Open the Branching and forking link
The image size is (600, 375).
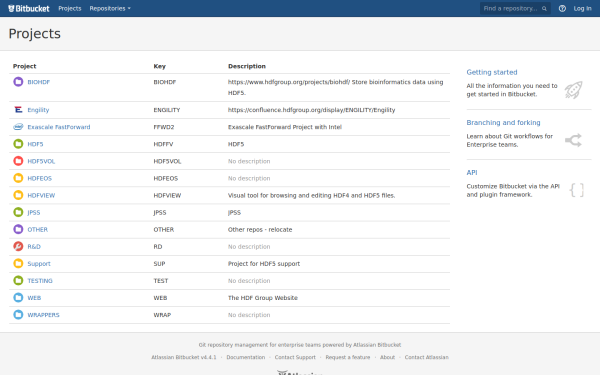(x=503, y=122)
